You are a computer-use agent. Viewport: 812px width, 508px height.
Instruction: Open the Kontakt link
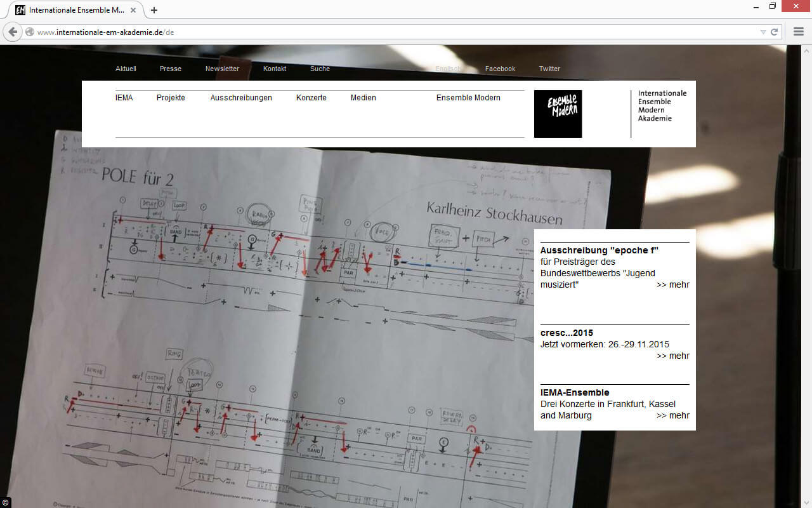tap(275, 69)
